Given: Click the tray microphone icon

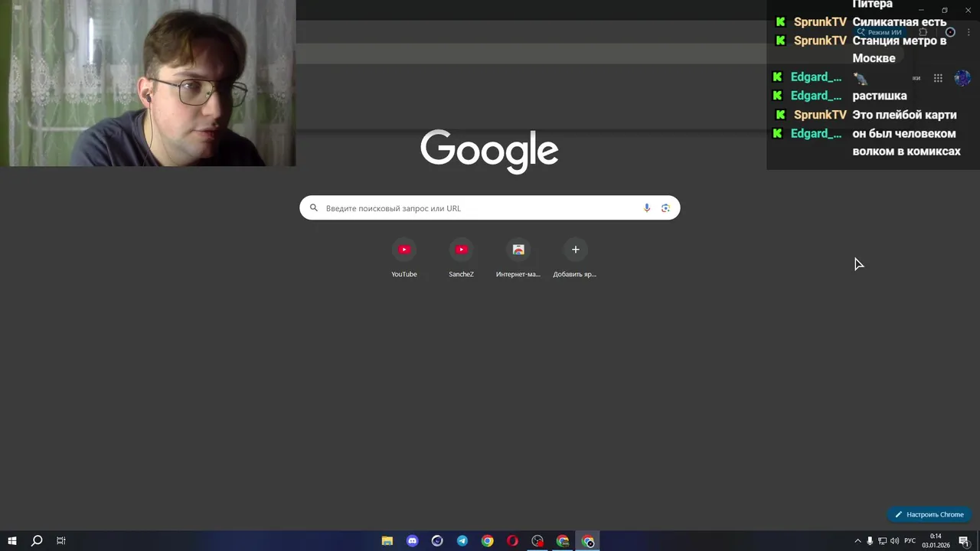Looking at the screenshot, I should coord(870,541).
